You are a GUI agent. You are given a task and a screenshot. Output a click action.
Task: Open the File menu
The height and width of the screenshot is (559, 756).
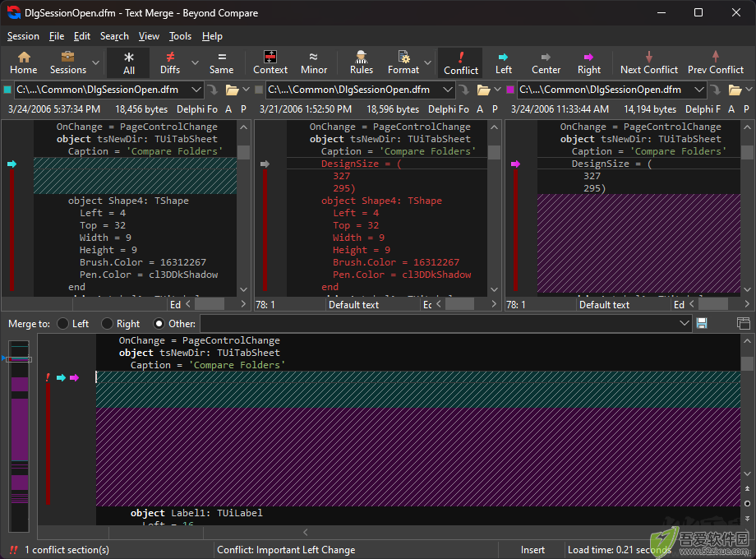coord(57,36)
